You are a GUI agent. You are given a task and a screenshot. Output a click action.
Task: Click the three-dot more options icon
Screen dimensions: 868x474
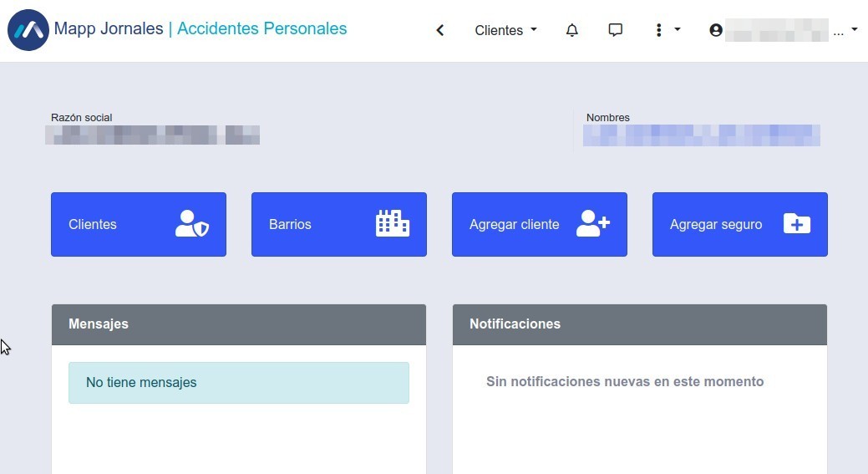tap(658, 30)
